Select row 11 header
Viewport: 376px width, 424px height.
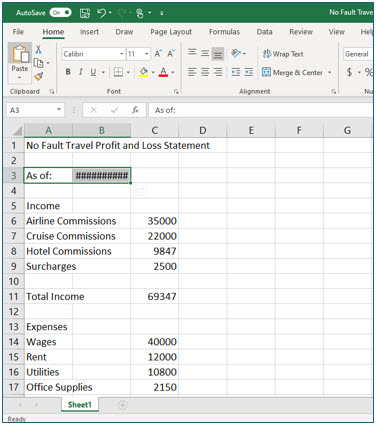pyautogui.click(x=14, y=296)
